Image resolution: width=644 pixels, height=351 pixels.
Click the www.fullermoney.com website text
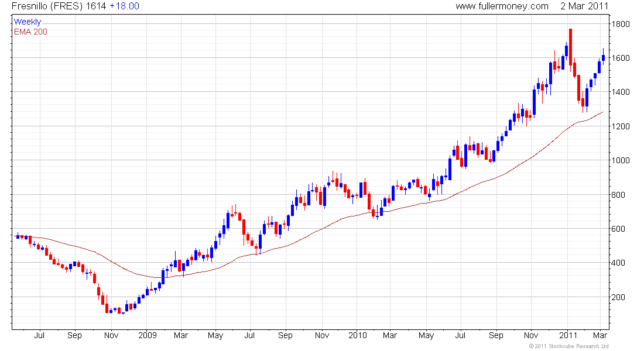coord(502,6)
